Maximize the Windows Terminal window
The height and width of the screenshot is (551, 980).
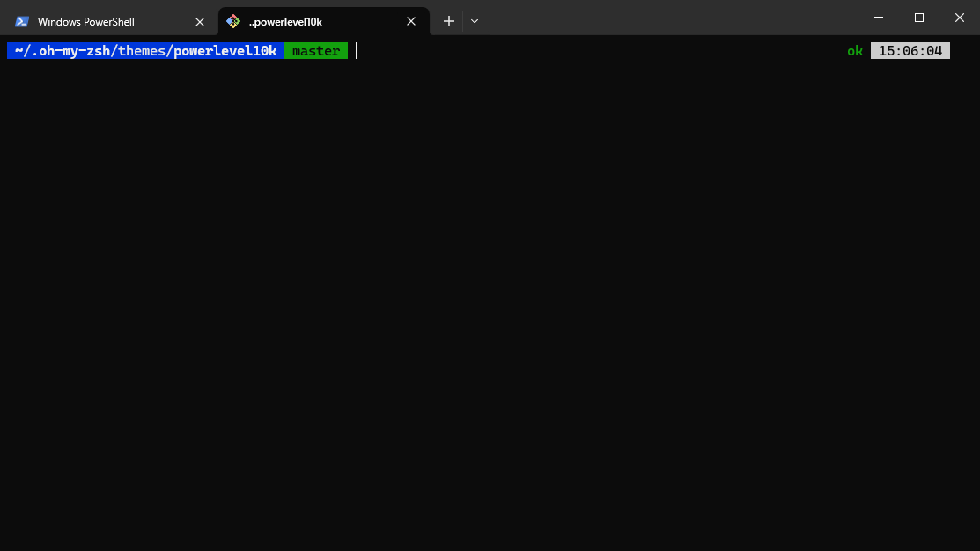[x=918, y=18]
